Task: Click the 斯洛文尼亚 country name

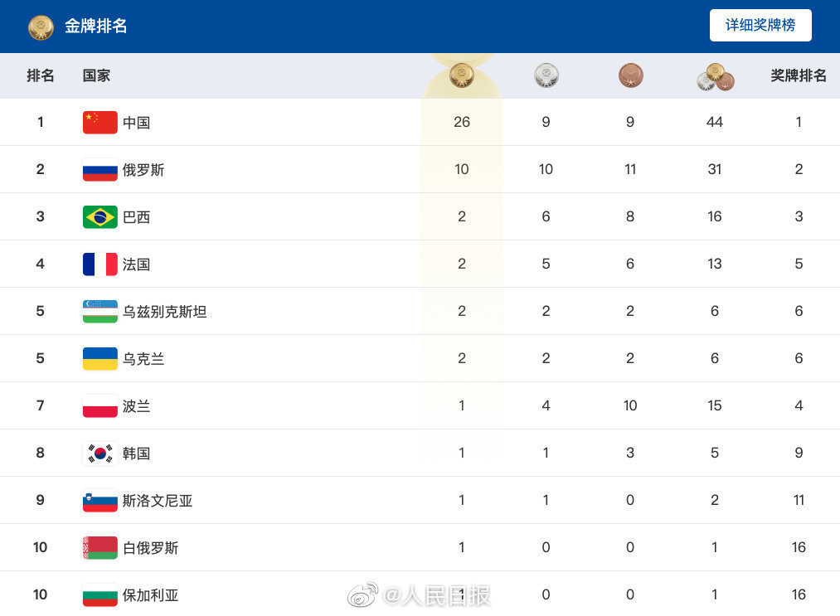Action: pyautogui.click(x=157, y=500)
